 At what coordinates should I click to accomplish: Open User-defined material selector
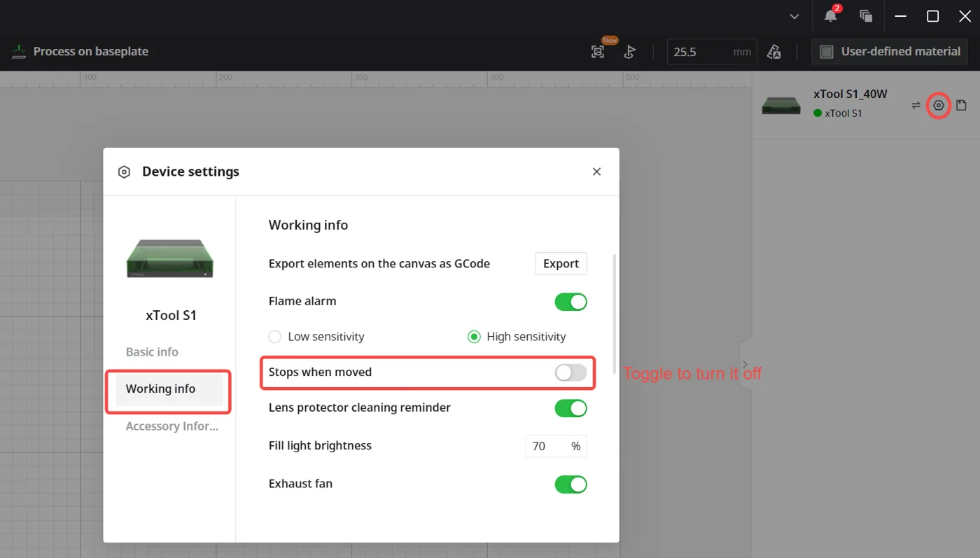(890, 51)
